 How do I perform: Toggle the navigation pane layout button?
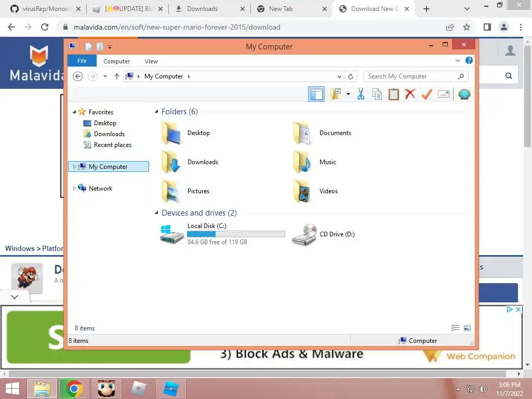(x=316, y=94)
